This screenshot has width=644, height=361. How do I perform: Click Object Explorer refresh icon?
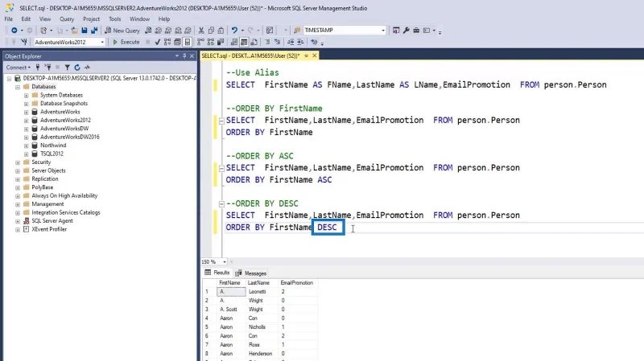[x=76, y=68]
